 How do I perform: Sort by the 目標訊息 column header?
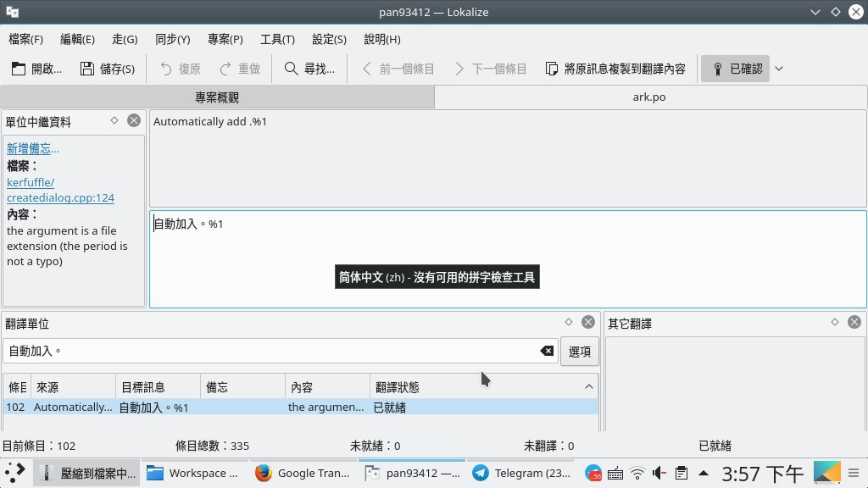[158, 387]
